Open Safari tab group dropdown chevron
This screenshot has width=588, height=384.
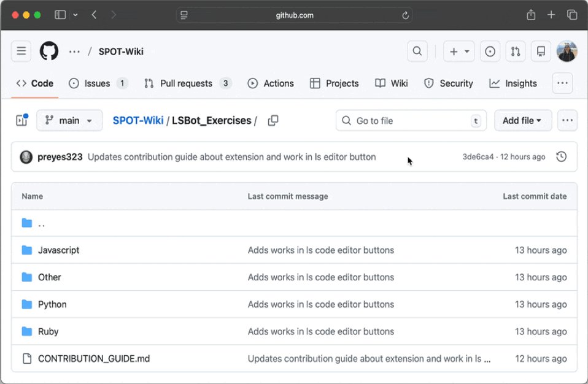[75, 15]
